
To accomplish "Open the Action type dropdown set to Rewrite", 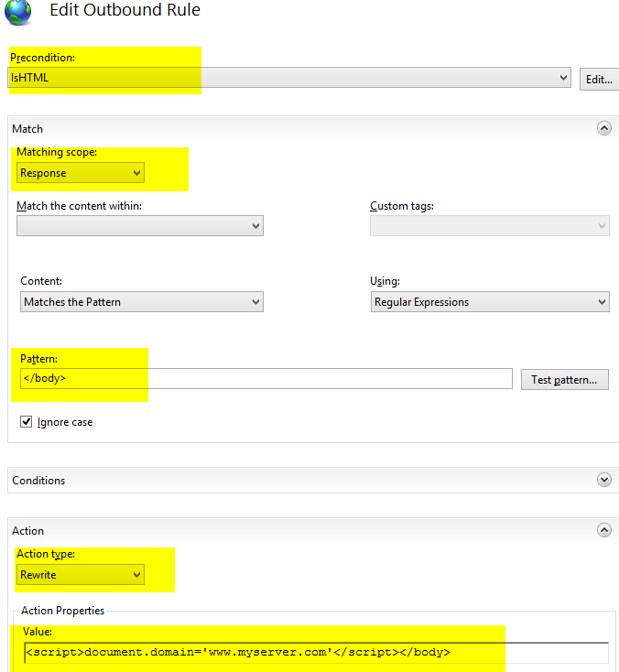I will 81,575.
